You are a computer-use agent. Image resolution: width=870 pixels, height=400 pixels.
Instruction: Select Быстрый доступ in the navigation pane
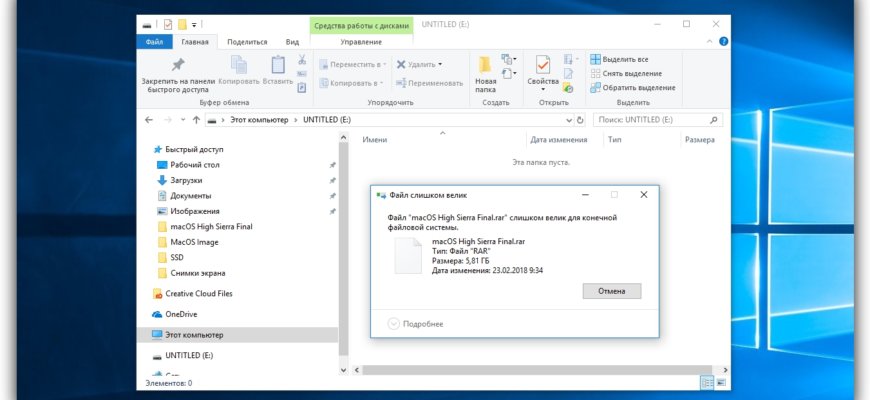coord(189,149)
